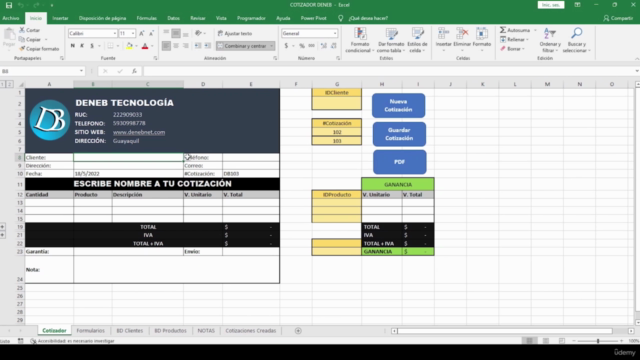640x360 pixels.
Task: Open Formato condicional menu
Action: (360, 40)
